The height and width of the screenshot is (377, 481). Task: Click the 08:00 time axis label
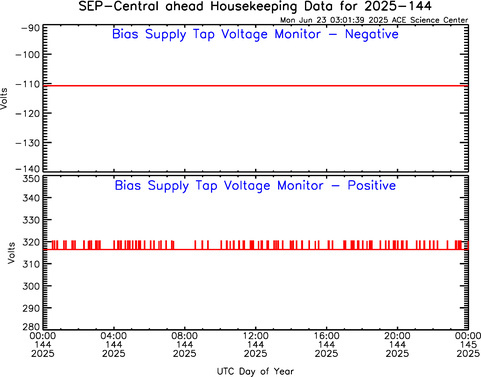(184, 336)
